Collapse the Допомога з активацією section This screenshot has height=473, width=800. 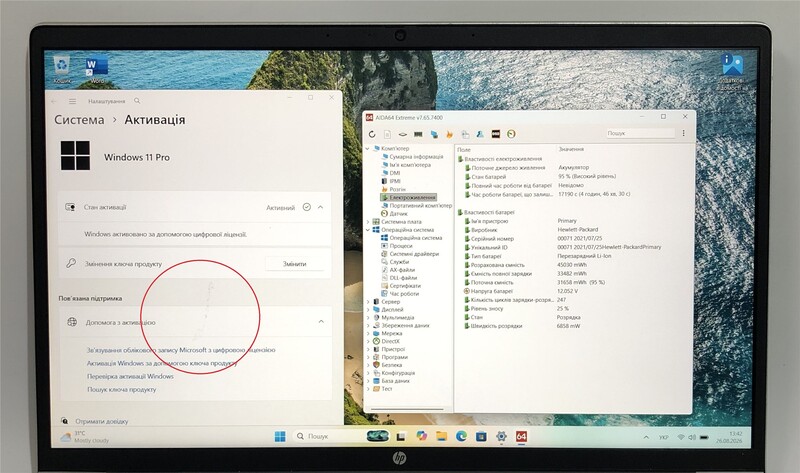click(321, 321)
